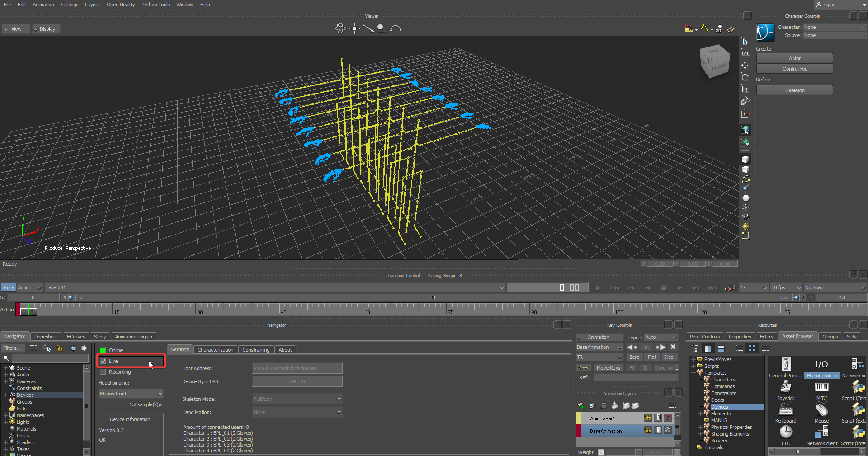Click the Manus plug-in I/O icon
The image size is (868, 456).
coord(821,364)
